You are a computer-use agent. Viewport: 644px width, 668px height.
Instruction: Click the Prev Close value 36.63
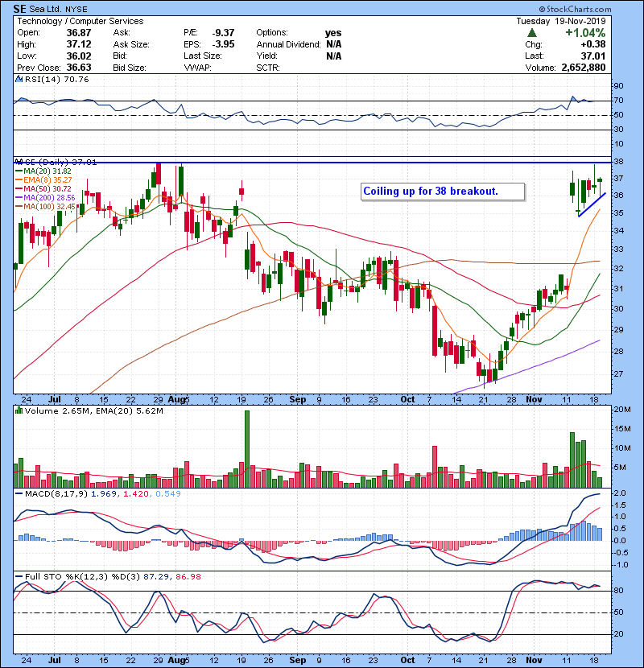coord(79,68)
